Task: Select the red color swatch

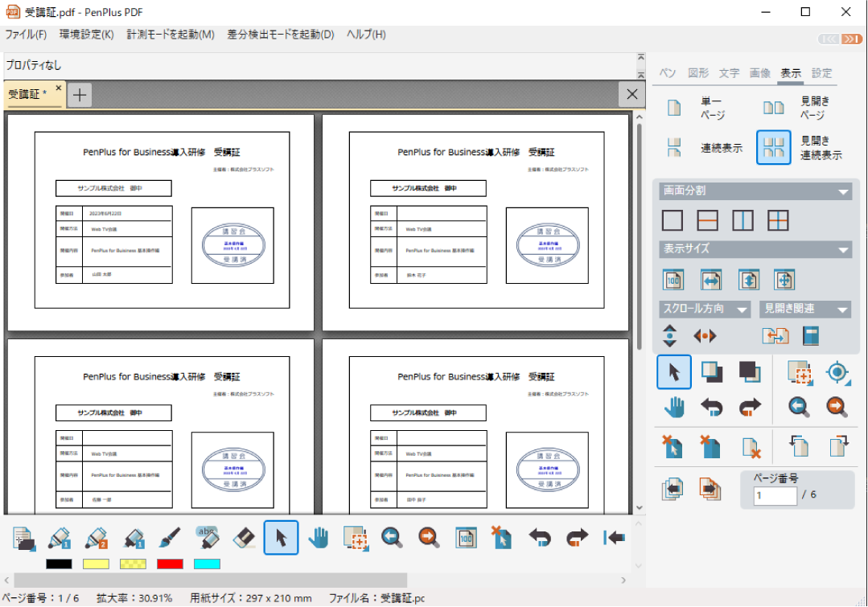Action: (x=170, y=564)
